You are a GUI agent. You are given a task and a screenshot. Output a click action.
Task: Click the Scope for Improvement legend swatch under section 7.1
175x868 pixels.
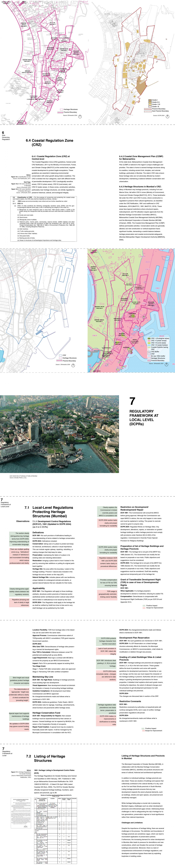tap(144, 608)
